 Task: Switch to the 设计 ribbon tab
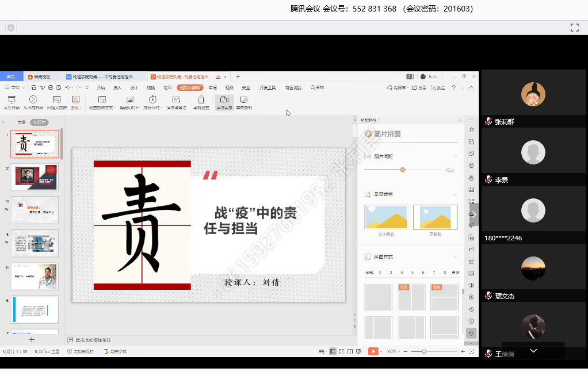click(x=134, y=88)
